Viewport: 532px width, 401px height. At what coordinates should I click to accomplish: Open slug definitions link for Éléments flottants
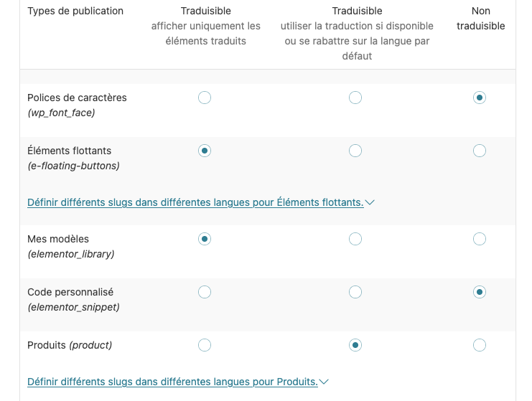tap(195, 202)
